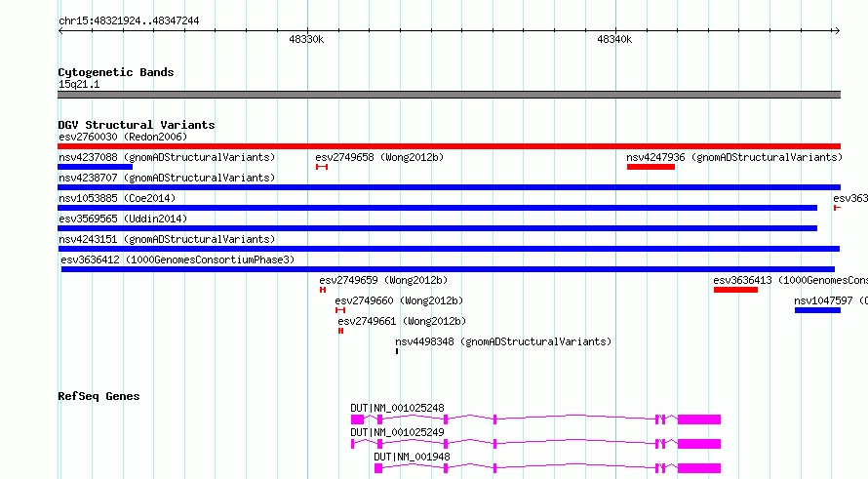Click the RefSeq Genes track title
The width and height of the screenshot is (868, 479).
point(99,396)
